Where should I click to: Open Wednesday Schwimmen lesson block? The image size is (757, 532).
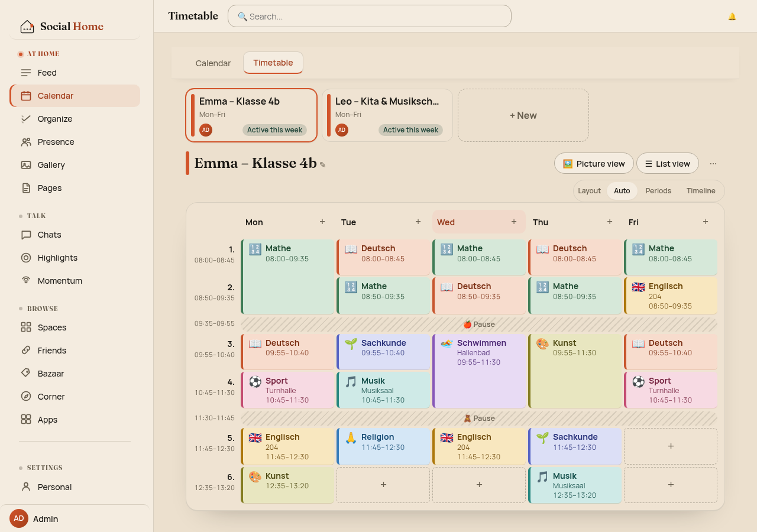(x=479, y=371)
